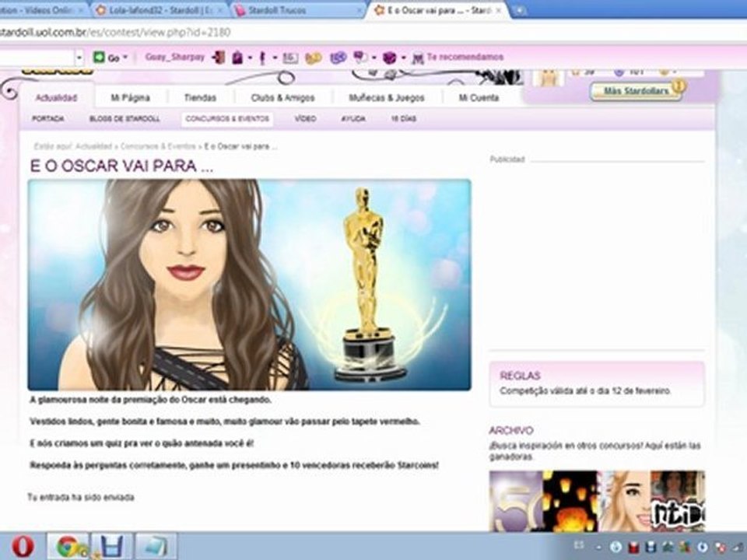747x560 pixels.
Task: Select CONCURSOS & EVENTOS submenu
Action: [227, 118]
